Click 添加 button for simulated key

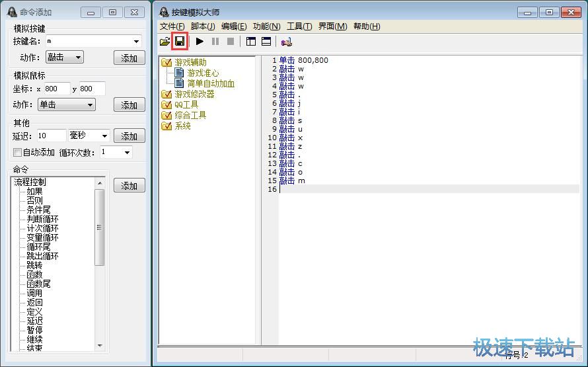(x=129, y=58)
